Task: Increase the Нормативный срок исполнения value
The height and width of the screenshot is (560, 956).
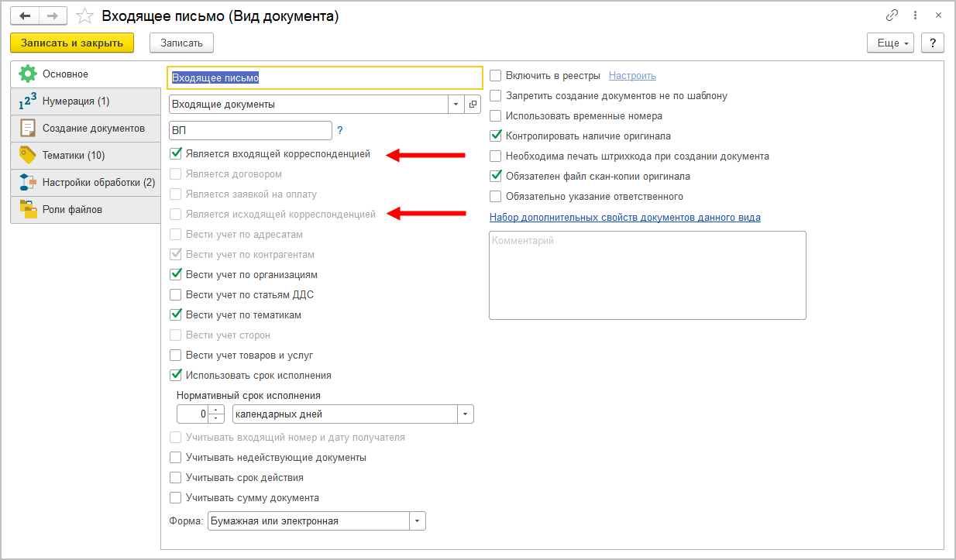Action: coord(218,410)
